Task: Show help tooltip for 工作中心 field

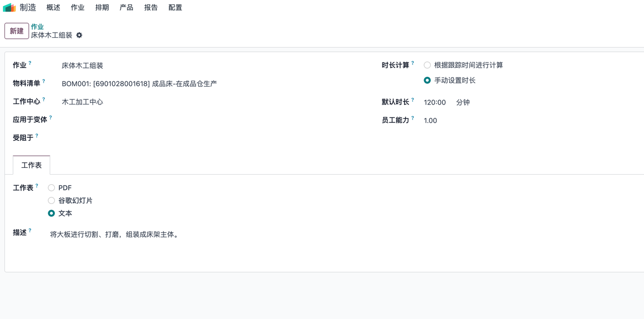Action: [x=44, y=99]
